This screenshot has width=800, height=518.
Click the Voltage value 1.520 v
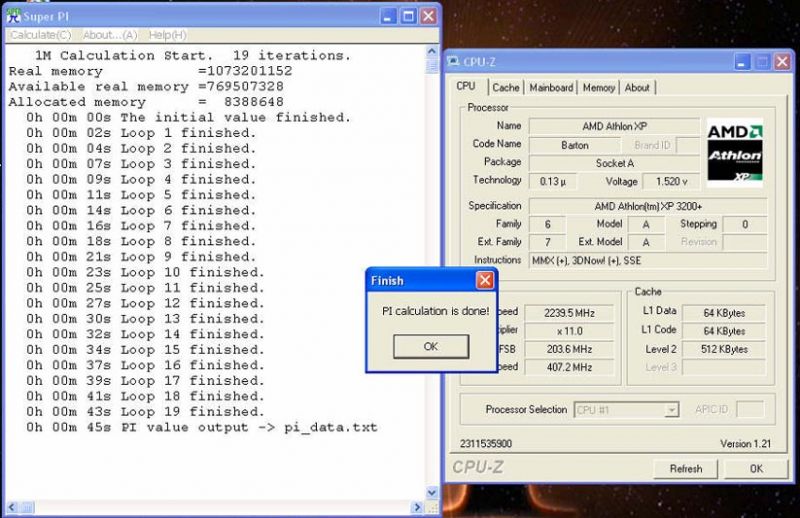[x=671, y=182]
